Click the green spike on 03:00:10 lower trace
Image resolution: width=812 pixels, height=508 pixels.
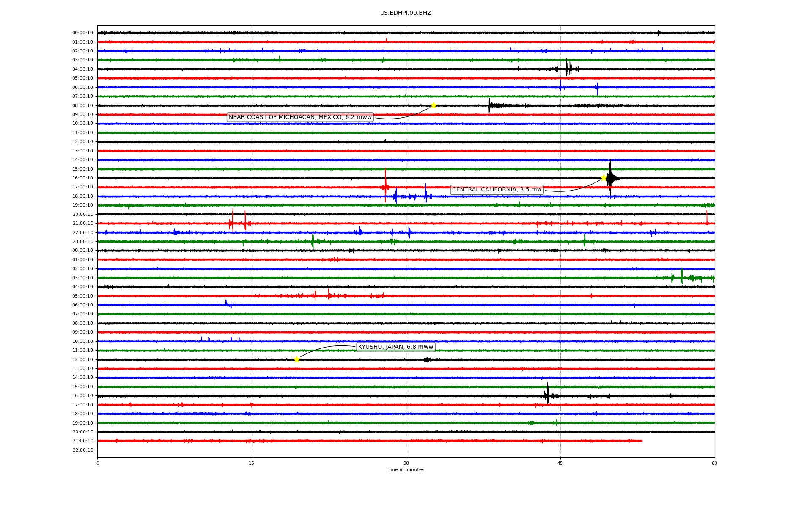(682, 276)
